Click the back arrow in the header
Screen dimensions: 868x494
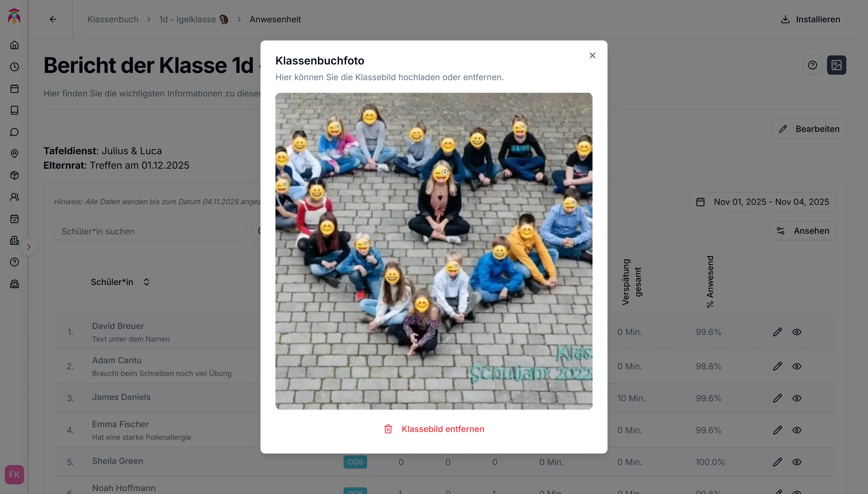[x=53, y=19]
